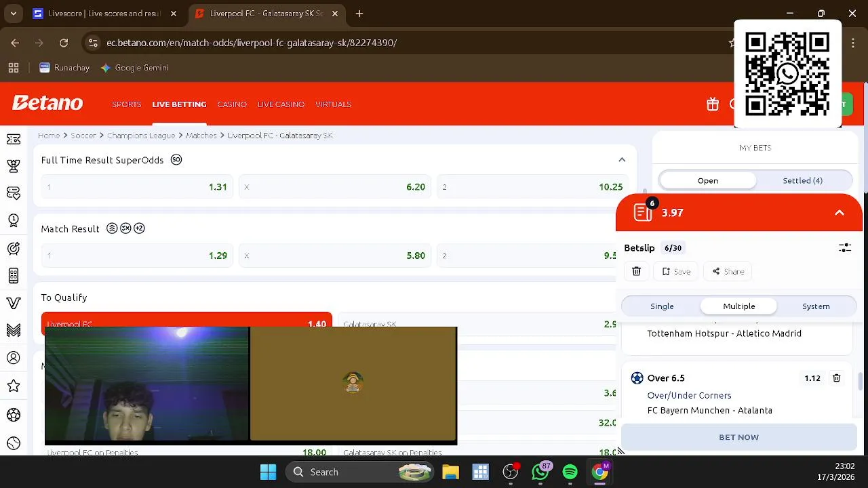Open the CASINO menu
Image resolution: width=868 pixels, height=488 pixels.
pyautogui.click(x=232, y=104)
